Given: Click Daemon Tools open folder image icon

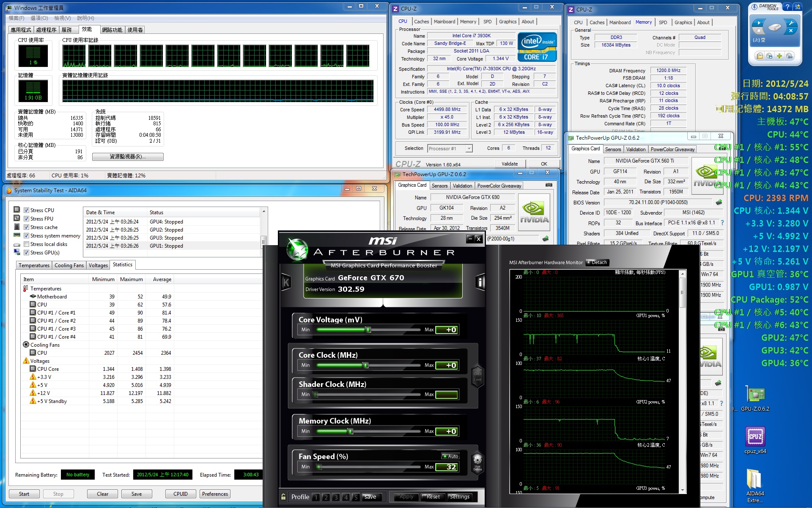Looking at the screenshot, I should click(760, 56).
